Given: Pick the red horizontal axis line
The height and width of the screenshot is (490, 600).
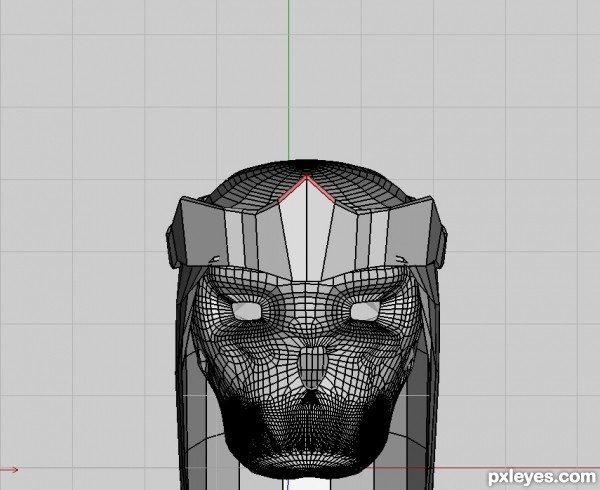Looking at the screenshot, I should (x=483, y=467).
